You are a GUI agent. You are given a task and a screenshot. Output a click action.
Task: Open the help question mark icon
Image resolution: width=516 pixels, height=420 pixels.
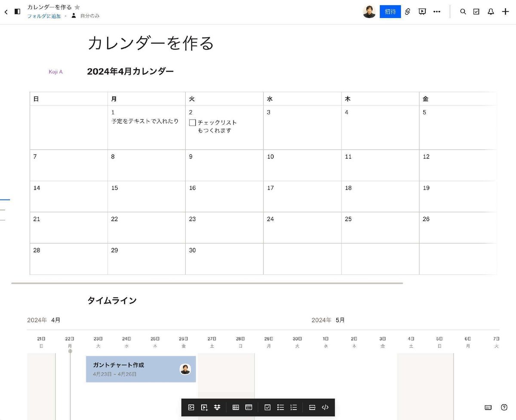coord(504,407)
